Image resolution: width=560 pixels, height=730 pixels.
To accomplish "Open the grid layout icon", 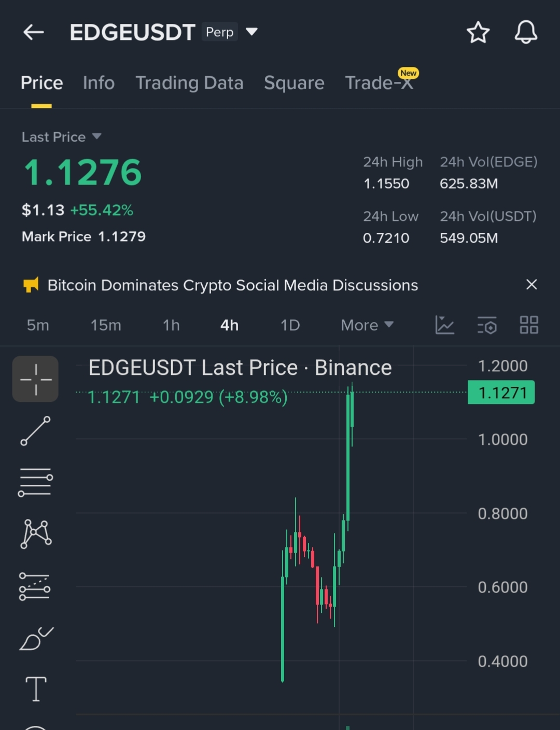I will coord(529,325).
